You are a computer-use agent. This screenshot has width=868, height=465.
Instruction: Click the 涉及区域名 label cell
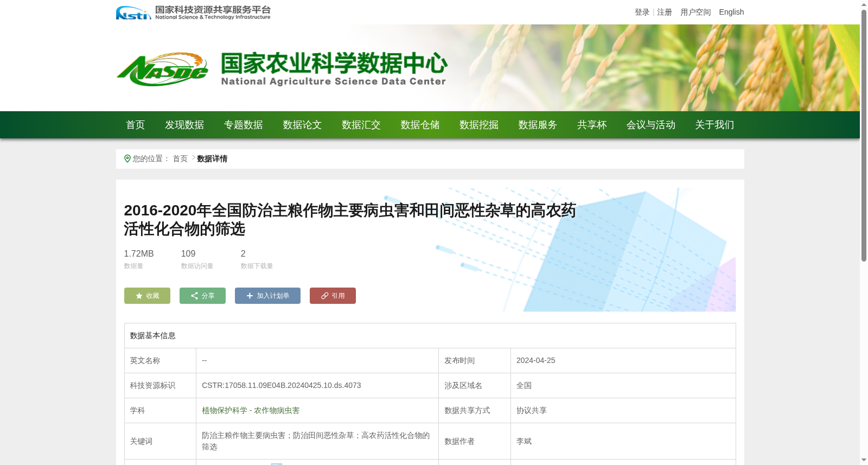click(x=475, y=385)
